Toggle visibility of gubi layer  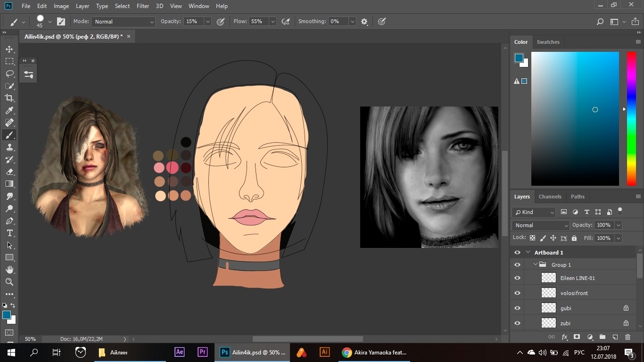pyautogui.click(x=517, y=308)
